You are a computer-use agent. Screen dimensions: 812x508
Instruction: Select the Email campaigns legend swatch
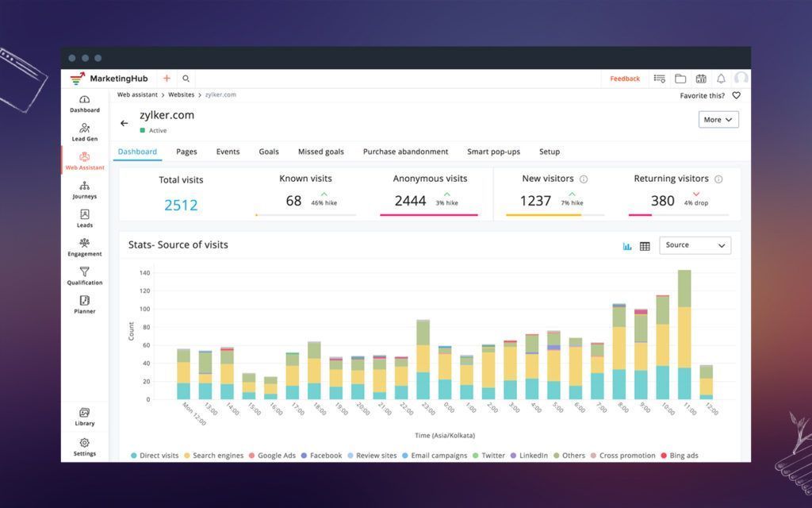click(404, 455)
